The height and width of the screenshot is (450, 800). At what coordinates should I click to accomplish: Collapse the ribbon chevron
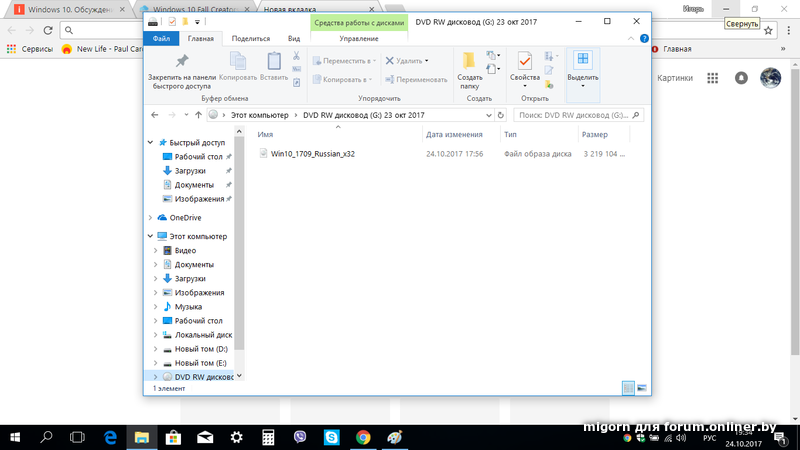pos(631,38)
